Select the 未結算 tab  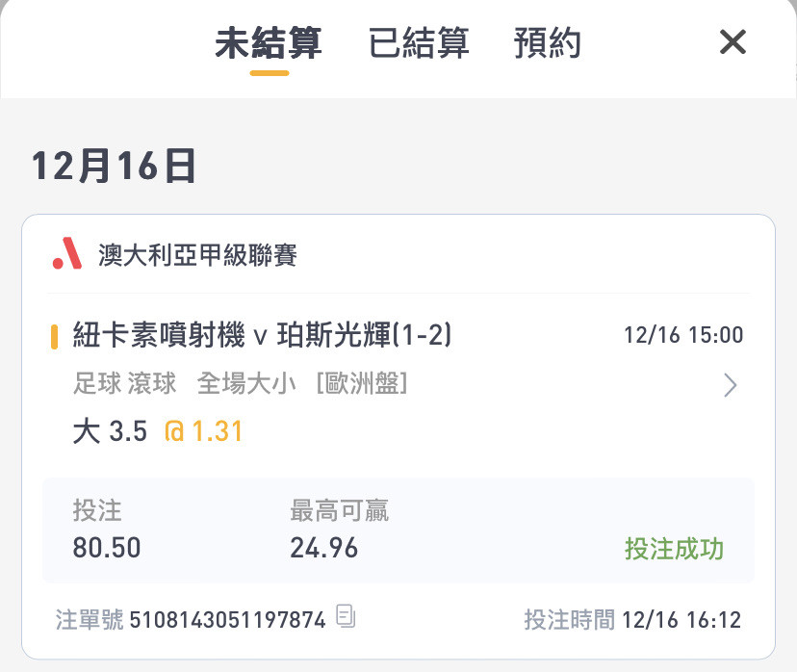(269, 42)
